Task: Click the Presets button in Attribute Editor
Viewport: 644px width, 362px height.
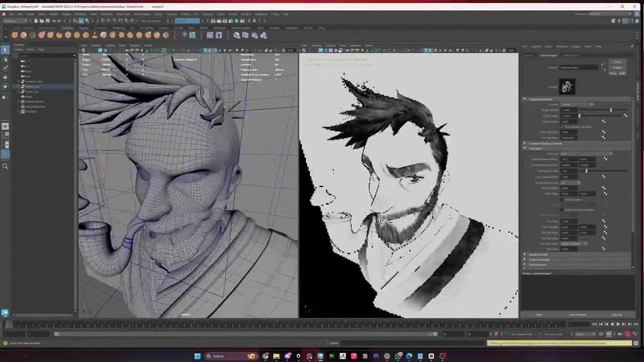Action: tap(617, 67)
